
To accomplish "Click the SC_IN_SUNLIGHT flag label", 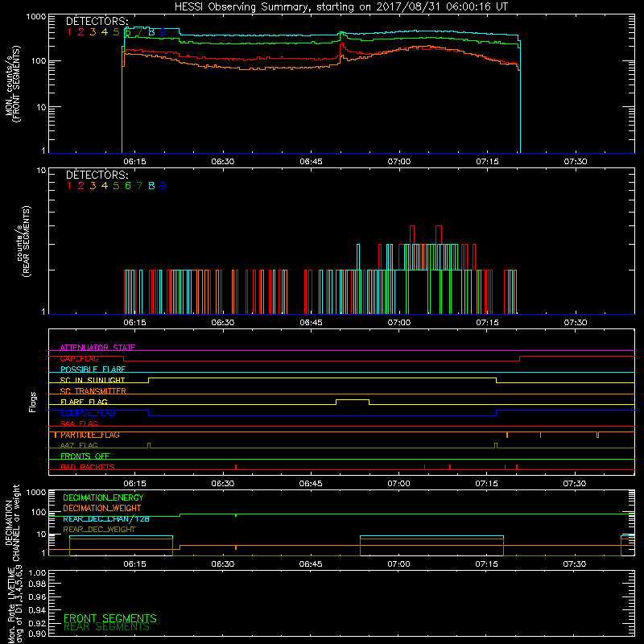I will [93, 380].
